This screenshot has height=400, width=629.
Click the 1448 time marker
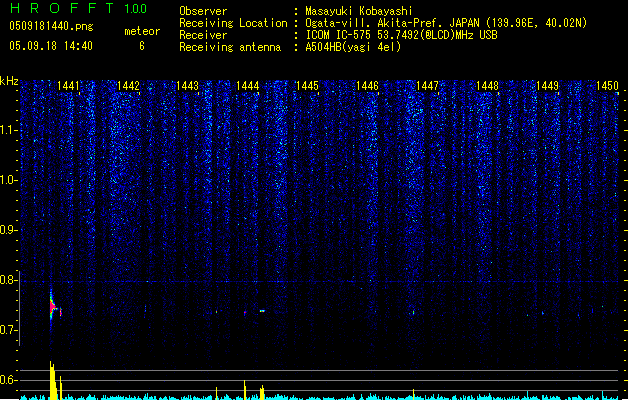pos(487,86)
